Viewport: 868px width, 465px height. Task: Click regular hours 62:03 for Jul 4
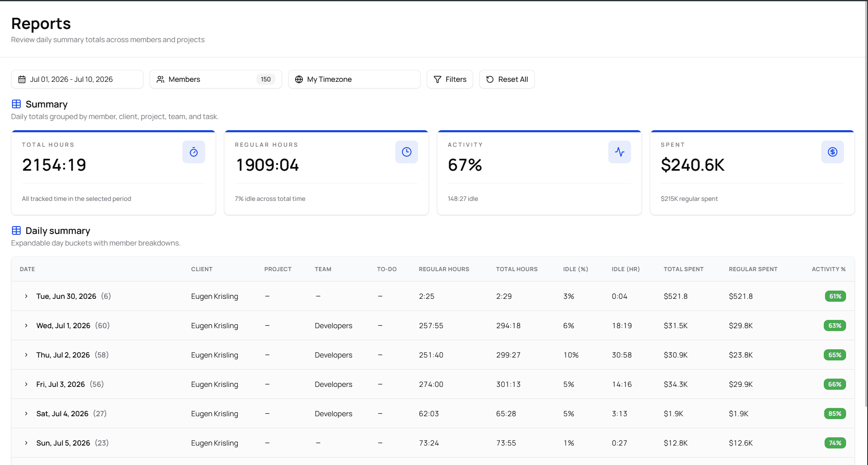click(x=429, y=413)
